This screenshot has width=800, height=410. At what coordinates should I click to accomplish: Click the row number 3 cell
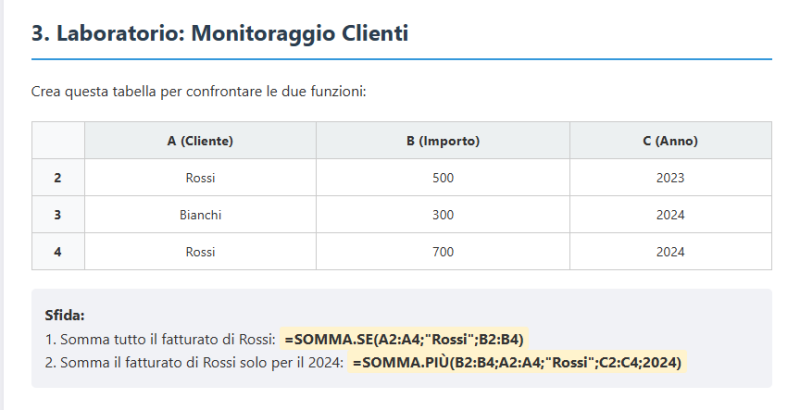[58, 215]
